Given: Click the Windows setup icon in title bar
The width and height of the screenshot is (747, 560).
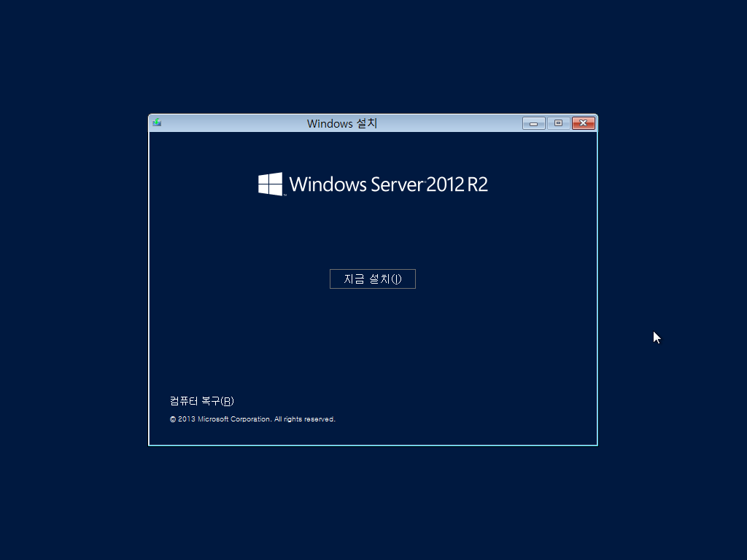Looking at the screenshot, I should point(157,122).
